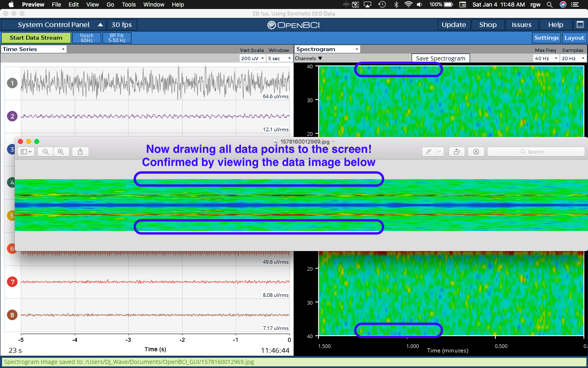Image resolution: width=588 pixels, height=368 pixels.
Task: Expand the Max Freq 40 Hz dropdown
Action: [546, 58]
